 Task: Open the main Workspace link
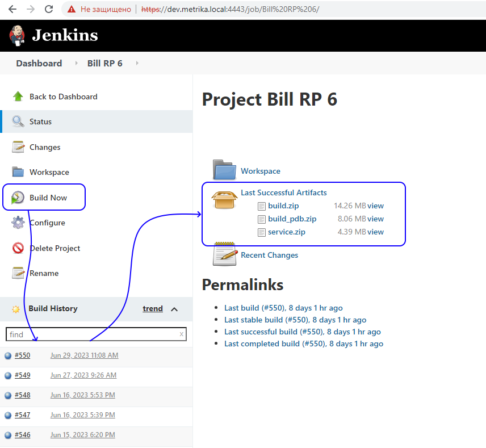261,171
